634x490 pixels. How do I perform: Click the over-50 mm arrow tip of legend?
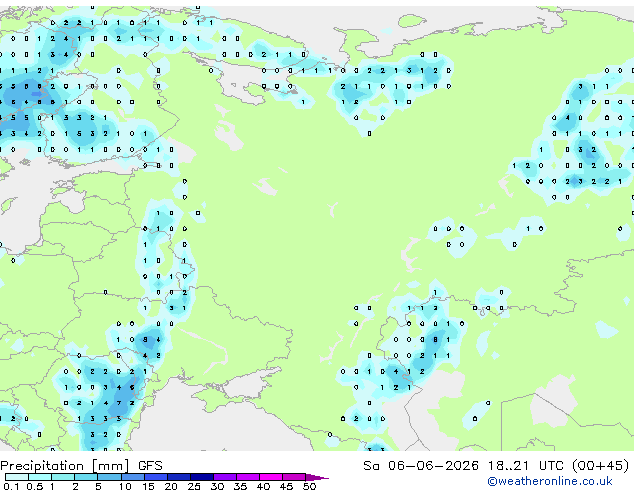pyautogui.click(x=317, y=477)
